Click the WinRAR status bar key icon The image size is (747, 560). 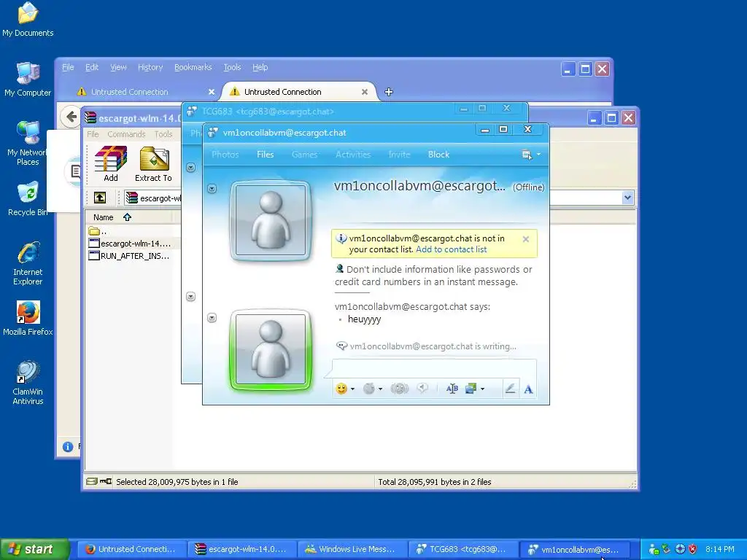point(106,481)
